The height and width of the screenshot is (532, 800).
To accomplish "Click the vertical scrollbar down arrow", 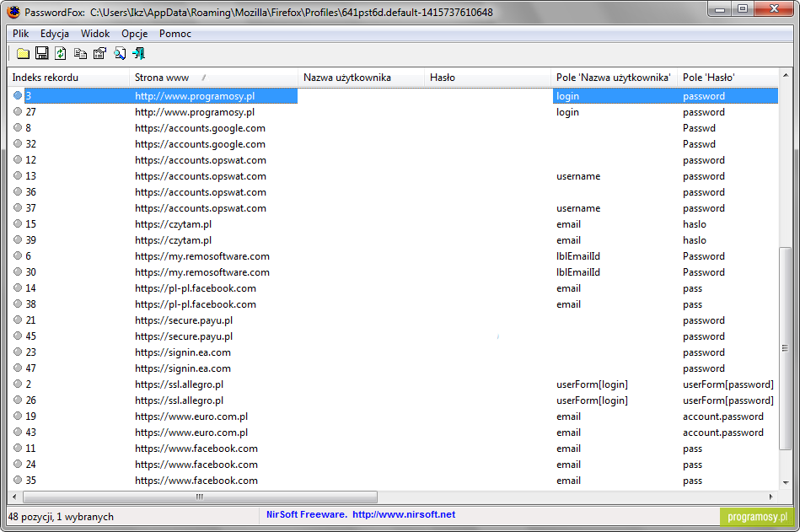I will coord(785,482).
